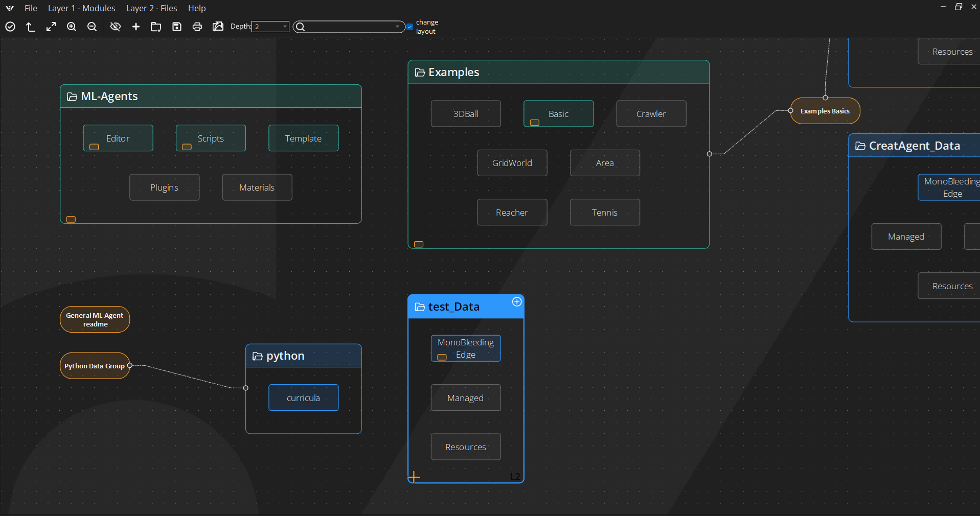Click the circled plus icon on test_Data

coord(517,302)
